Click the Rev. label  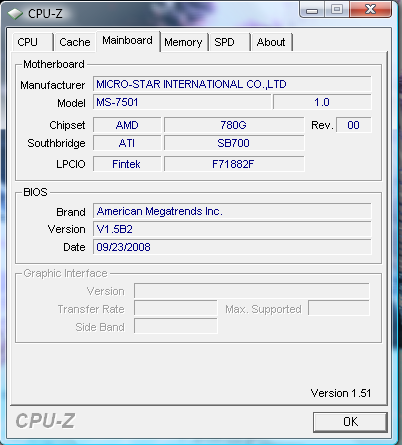point(322,125)
